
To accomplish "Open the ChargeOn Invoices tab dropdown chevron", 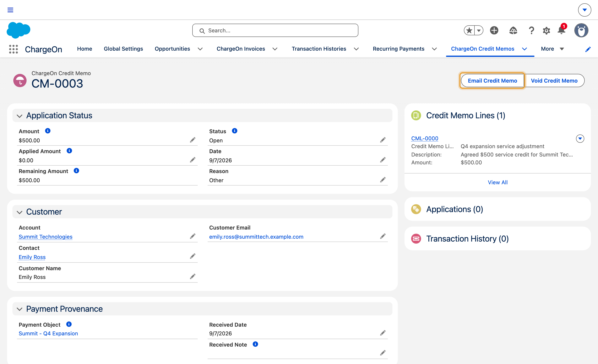I will click(275, 49).
